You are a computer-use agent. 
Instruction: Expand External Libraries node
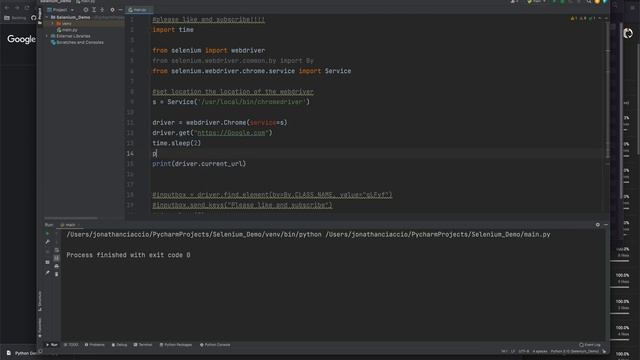click(47, 36)
